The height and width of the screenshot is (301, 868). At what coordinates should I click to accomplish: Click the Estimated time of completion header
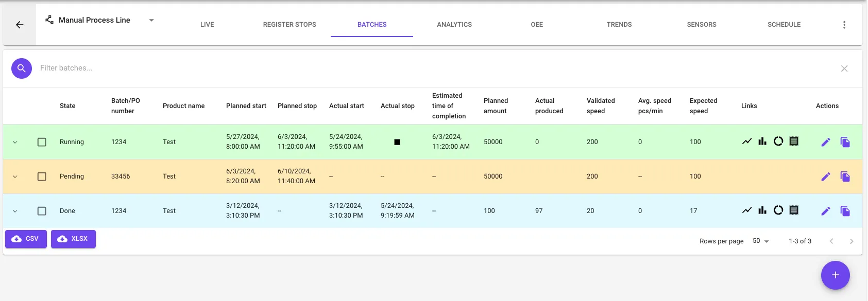pyautogui.click(x=449, y=106)
